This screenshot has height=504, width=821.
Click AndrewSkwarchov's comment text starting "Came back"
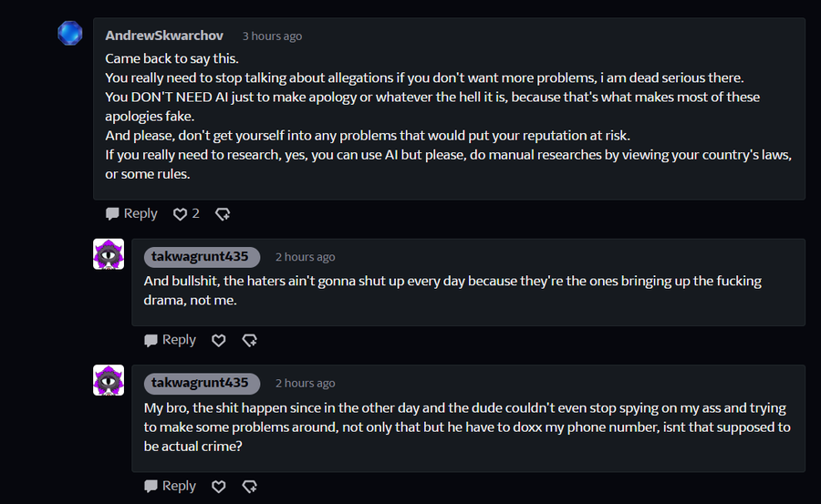point(171,58)
